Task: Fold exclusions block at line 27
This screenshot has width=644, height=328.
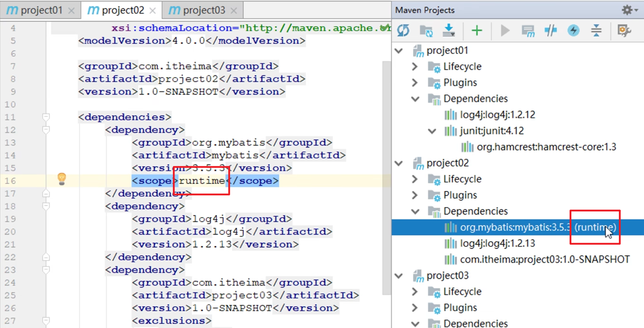Action: point(46,320)
